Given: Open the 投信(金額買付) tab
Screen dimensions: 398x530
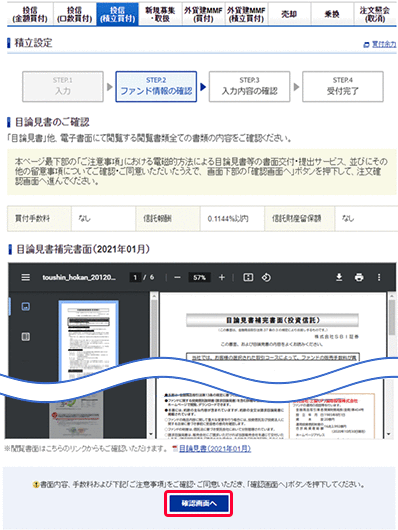Looking at the screenshot, I should pos(30,14).
